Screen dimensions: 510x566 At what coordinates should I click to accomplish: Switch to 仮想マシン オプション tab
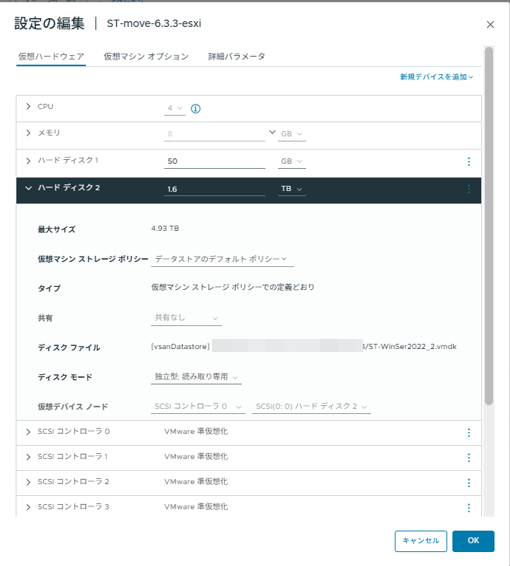tap(146, 57)
